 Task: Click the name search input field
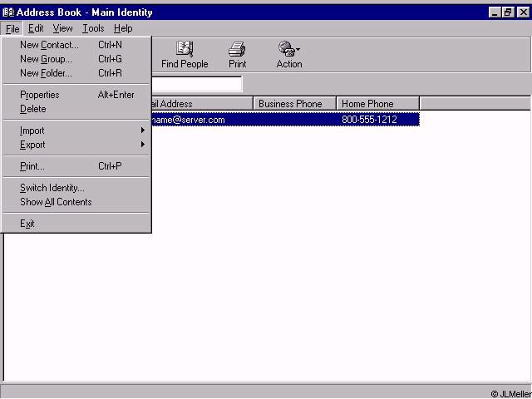click(196, 84)
